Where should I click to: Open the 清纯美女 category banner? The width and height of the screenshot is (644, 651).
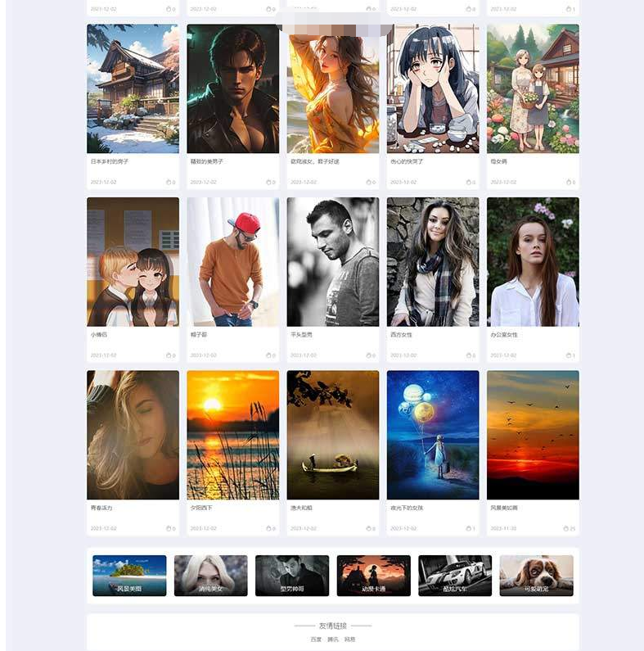211,576
